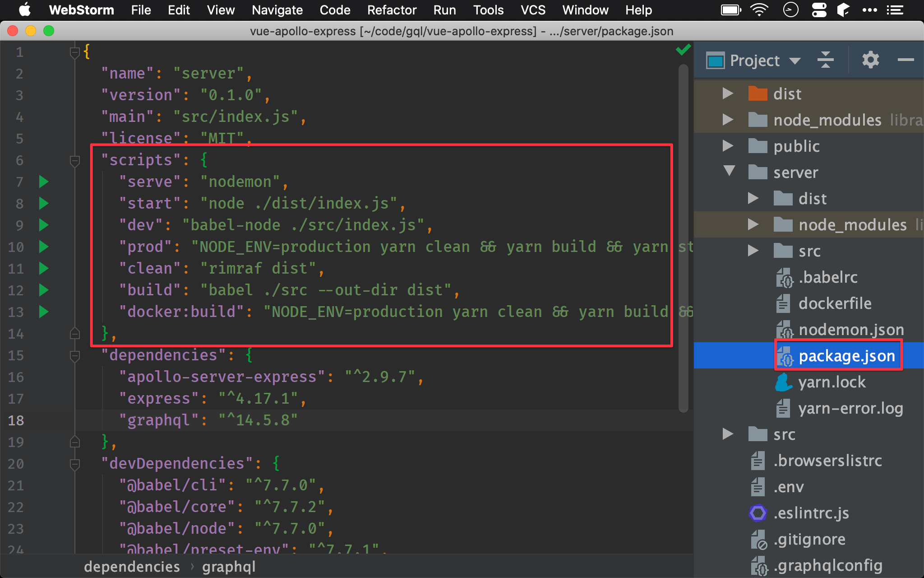Click the Project view window icon
This screenshot has height=578, width=924.
tap(716, 60)
